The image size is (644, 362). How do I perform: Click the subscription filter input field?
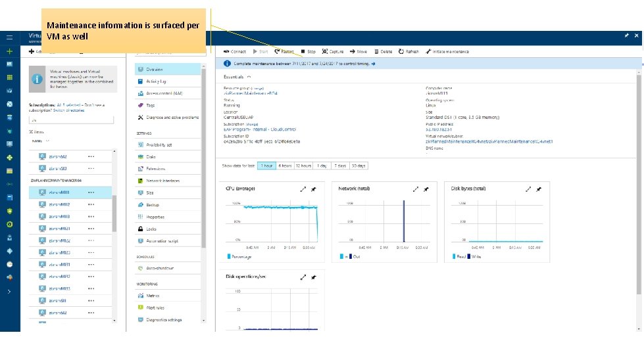(71, 120)
